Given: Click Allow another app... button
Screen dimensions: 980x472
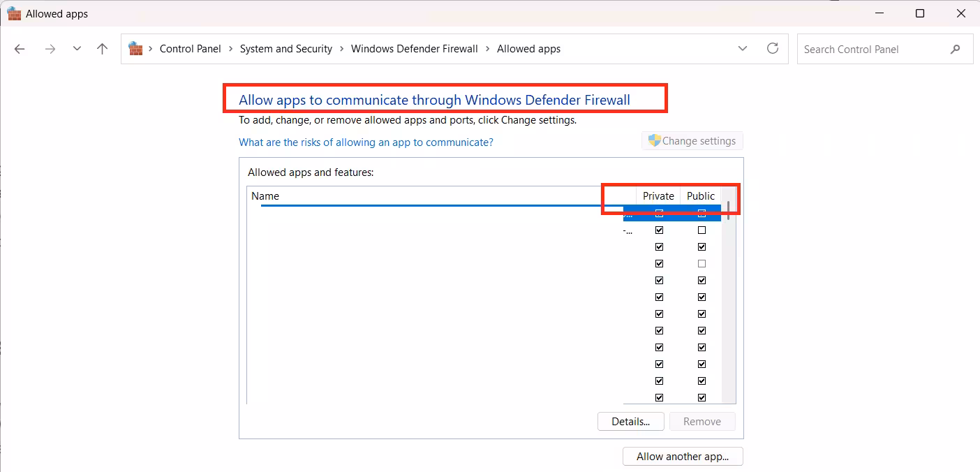Looking at the screenshot, I should (683, 457).
